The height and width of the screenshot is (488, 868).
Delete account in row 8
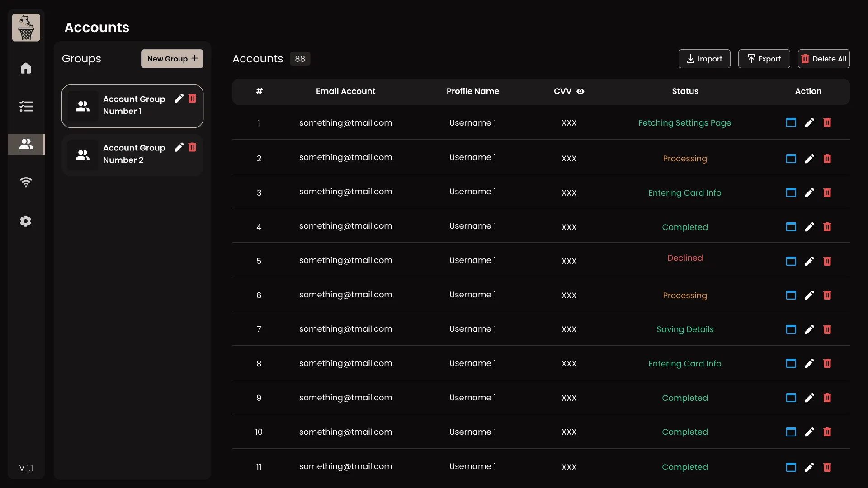point(827,363)
